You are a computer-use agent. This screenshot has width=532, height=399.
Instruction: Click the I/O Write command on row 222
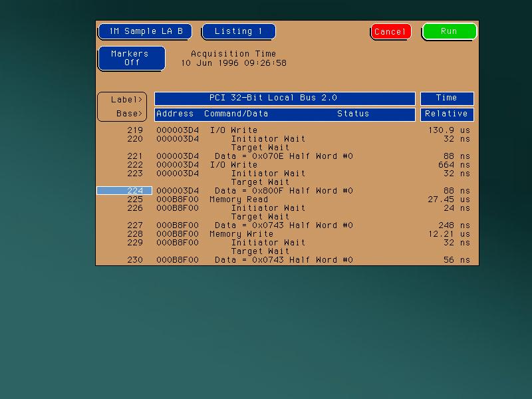pyautogui.click(x=233, y=165)
